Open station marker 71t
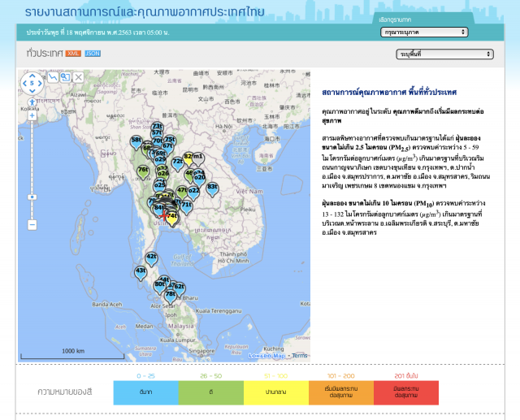 click(x=186, y=207)
